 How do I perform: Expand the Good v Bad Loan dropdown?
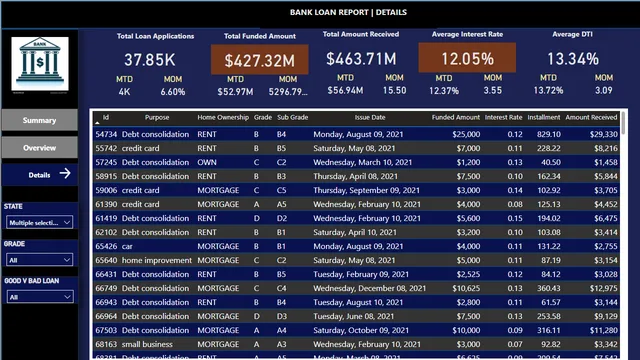[x=40, y=297]
